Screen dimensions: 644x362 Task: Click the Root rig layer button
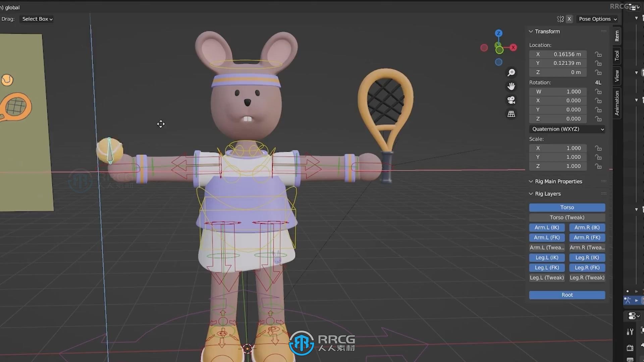(x=568, y=295)
